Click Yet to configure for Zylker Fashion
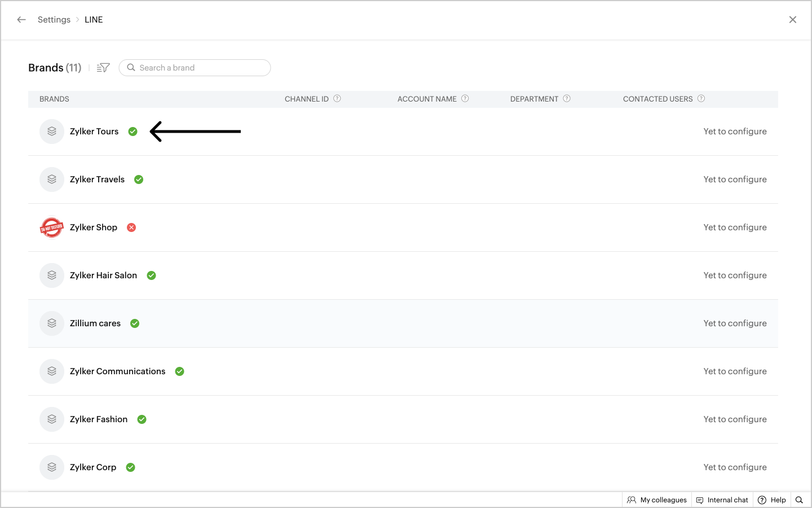812x508 pixels. pos(735,419)
